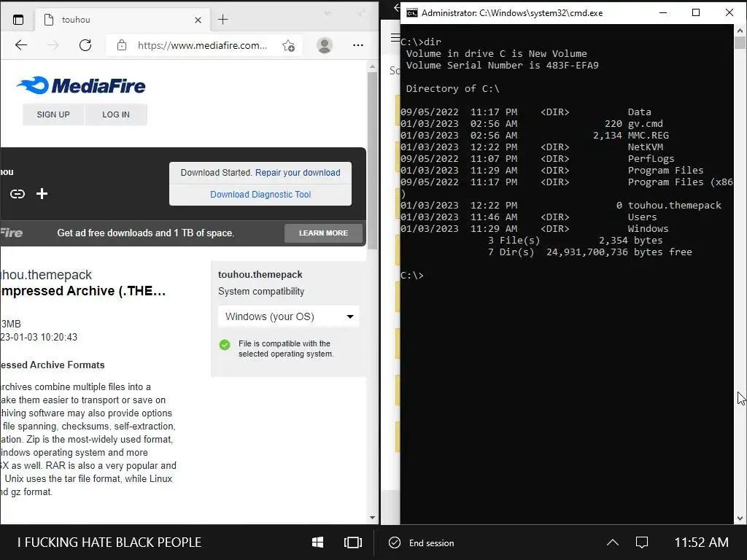Click NetKVM in the dir listing
Image resolution: width=747 pixels, height=560 pixels.
point(646,147)
